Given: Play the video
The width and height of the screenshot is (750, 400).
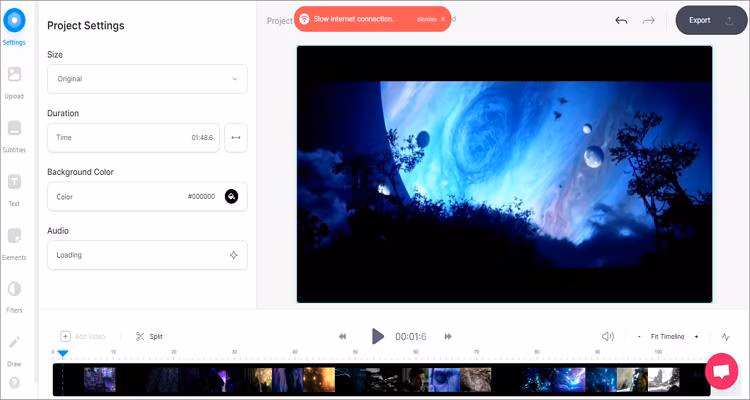Looking at the screenshot, I should 377,336.
